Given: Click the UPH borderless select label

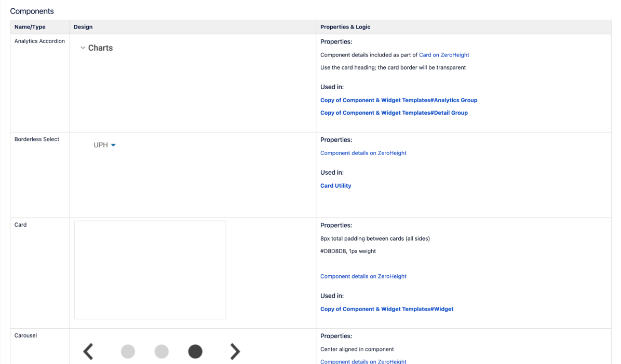Looking at the screenshot, I should [101, 145].
